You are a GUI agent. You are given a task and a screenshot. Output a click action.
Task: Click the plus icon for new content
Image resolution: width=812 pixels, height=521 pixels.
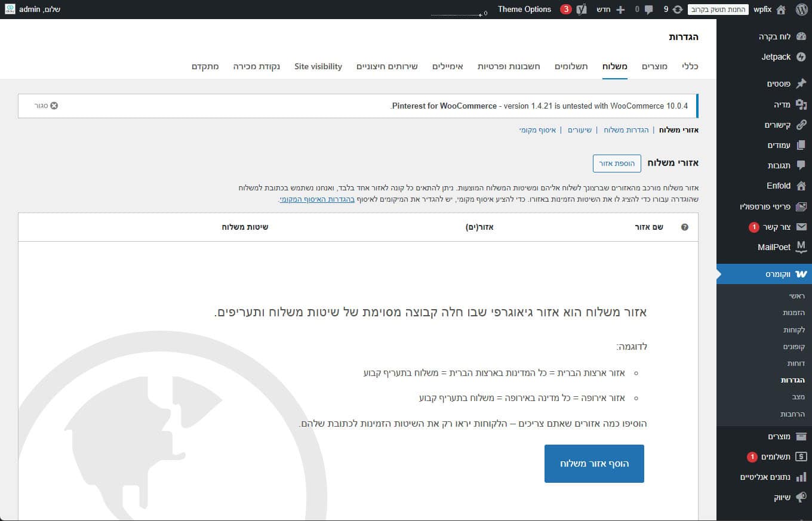(620, 10)
